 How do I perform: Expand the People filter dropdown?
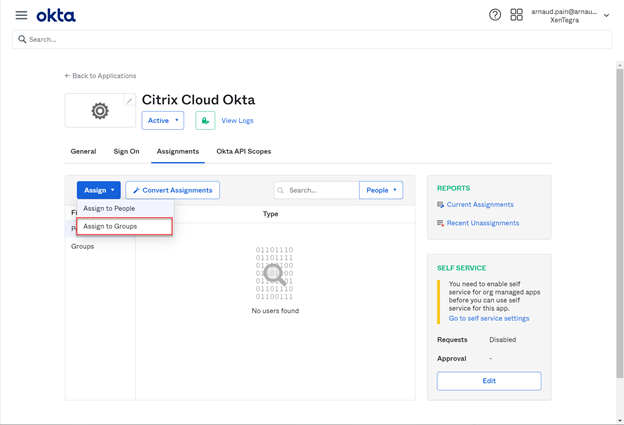tap(381, 190)
